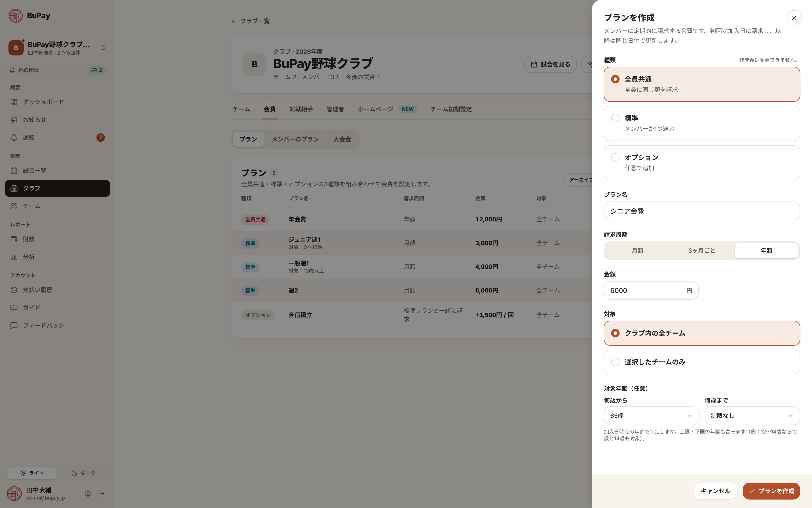
Task: Click the 金額 amount input field
Action: pyautogui.click(x=651, y=291)
